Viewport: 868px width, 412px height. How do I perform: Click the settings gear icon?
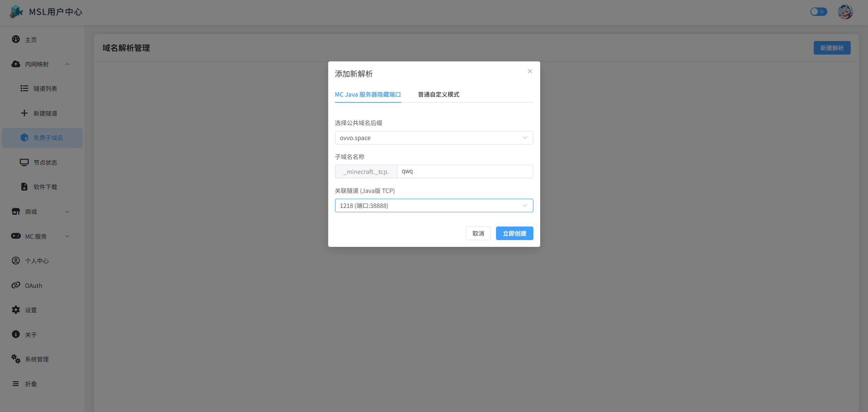coord(16,310)
